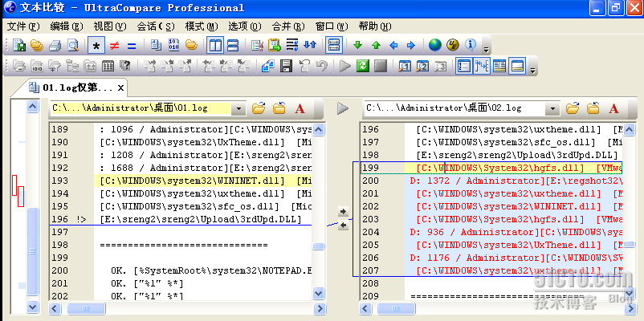The height and width of the screenshot is (321, 644).
Task: Click left pane red A font icon
Action: pos(300,108)
